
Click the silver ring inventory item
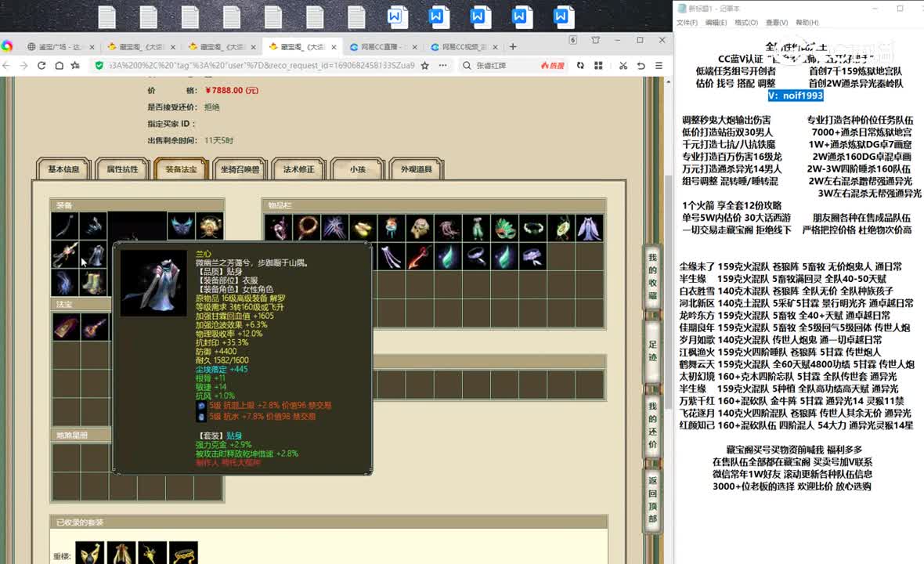click(476, 256)
